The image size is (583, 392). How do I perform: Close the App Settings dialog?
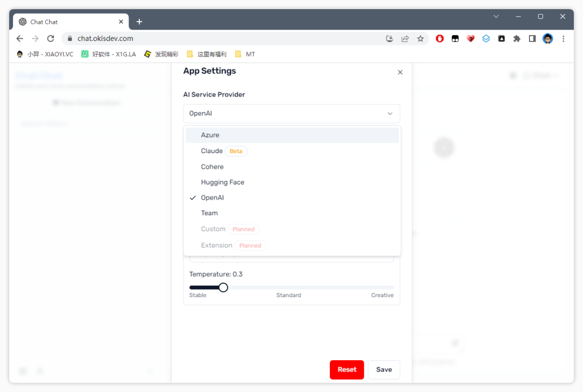tap(400, 72)
